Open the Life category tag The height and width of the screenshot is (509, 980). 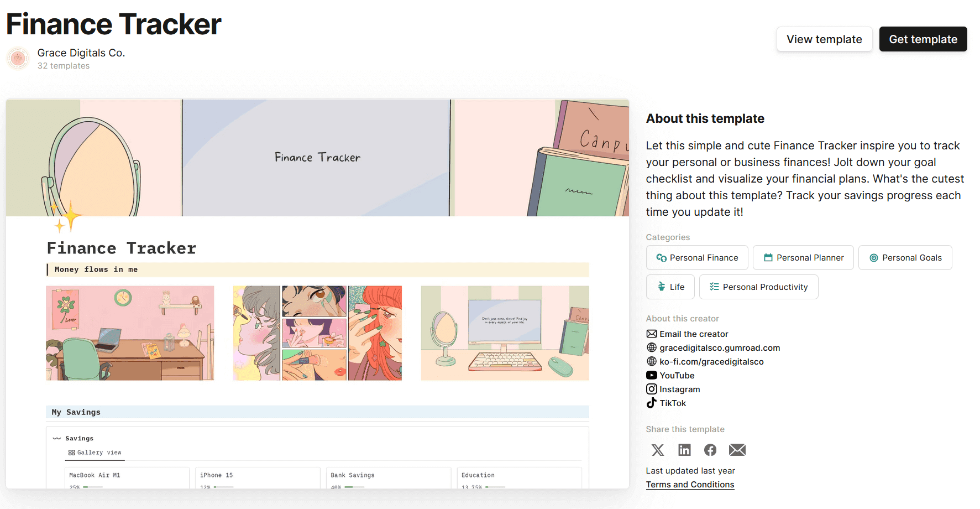click(x=670, y=287)
